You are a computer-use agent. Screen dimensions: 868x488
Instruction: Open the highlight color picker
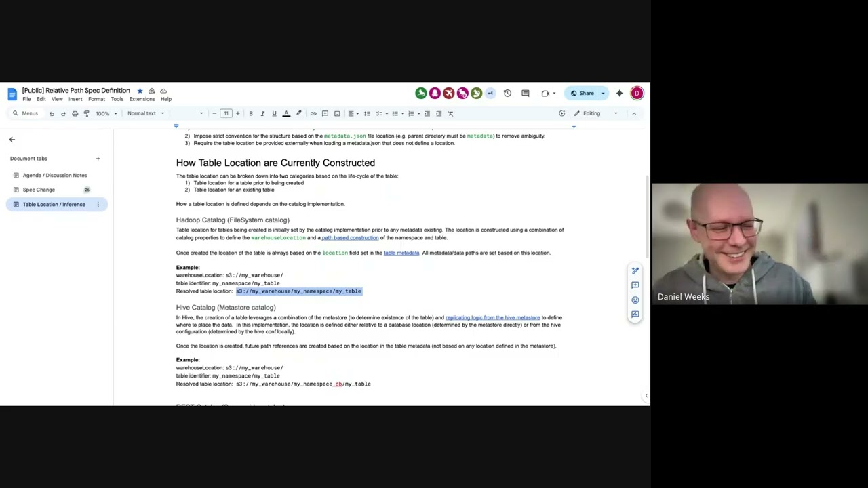click(x=298, y=114)
